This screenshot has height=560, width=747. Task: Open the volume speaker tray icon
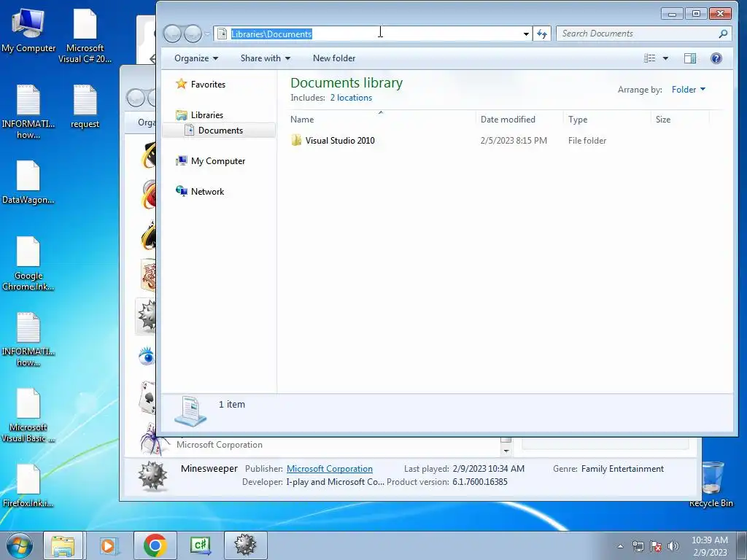point(673,546)
